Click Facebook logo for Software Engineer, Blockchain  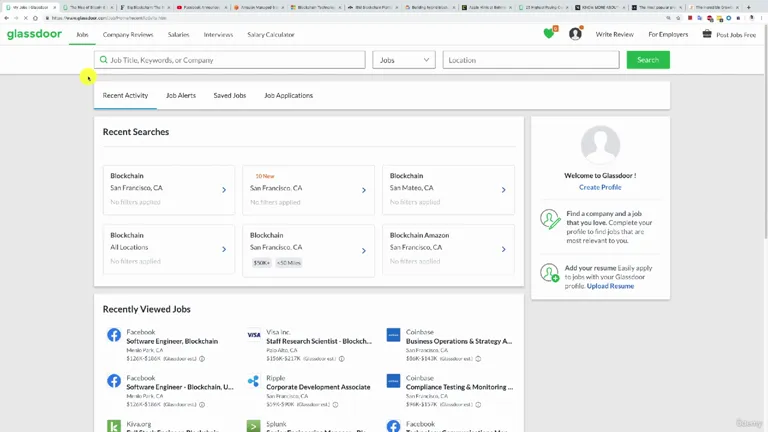[x=114, y=335]
